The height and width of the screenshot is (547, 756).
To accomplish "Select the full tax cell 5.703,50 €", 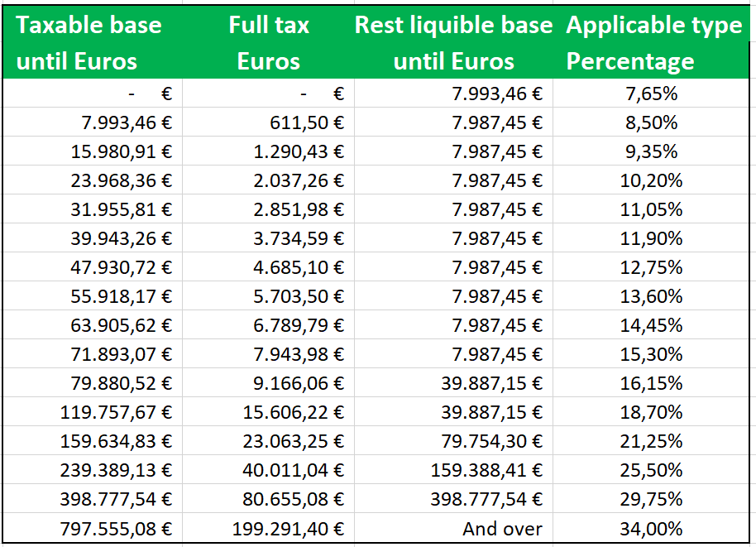I will coord(269,296).
